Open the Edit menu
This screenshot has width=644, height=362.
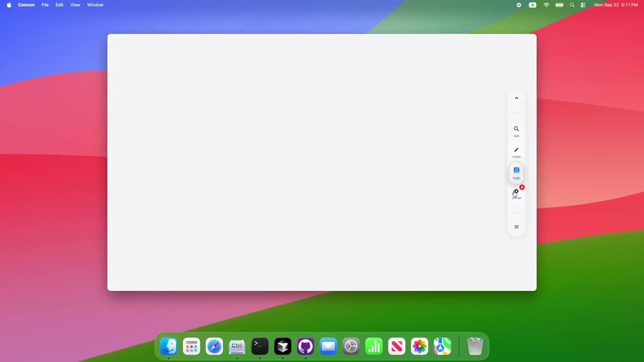[x=59, y=5]
